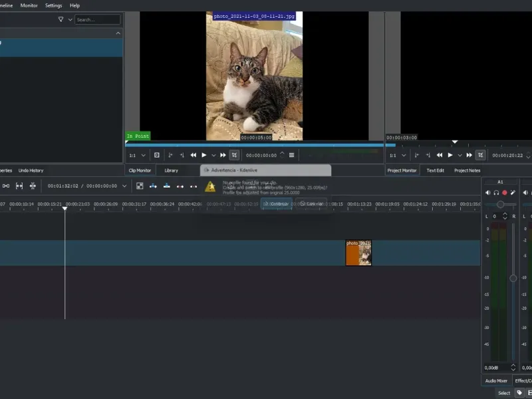Switch to Text Edit tab
Screen dimensions: 532x399
(436, 170)
